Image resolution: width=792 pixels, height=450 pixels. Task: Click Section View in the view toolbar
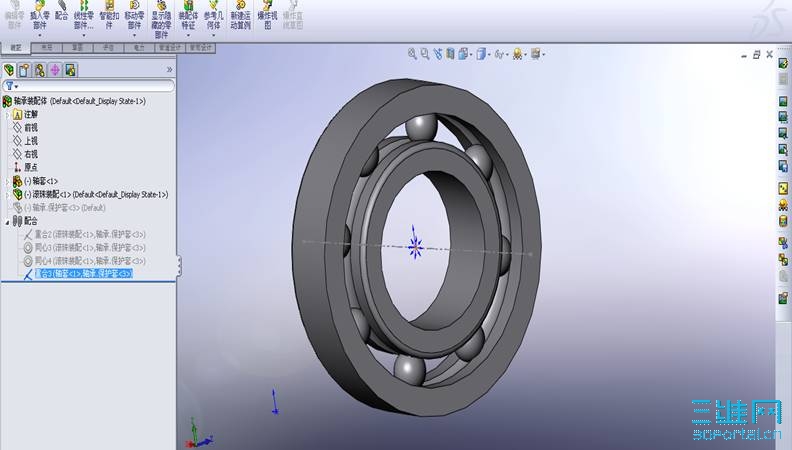tap(450, 54)
